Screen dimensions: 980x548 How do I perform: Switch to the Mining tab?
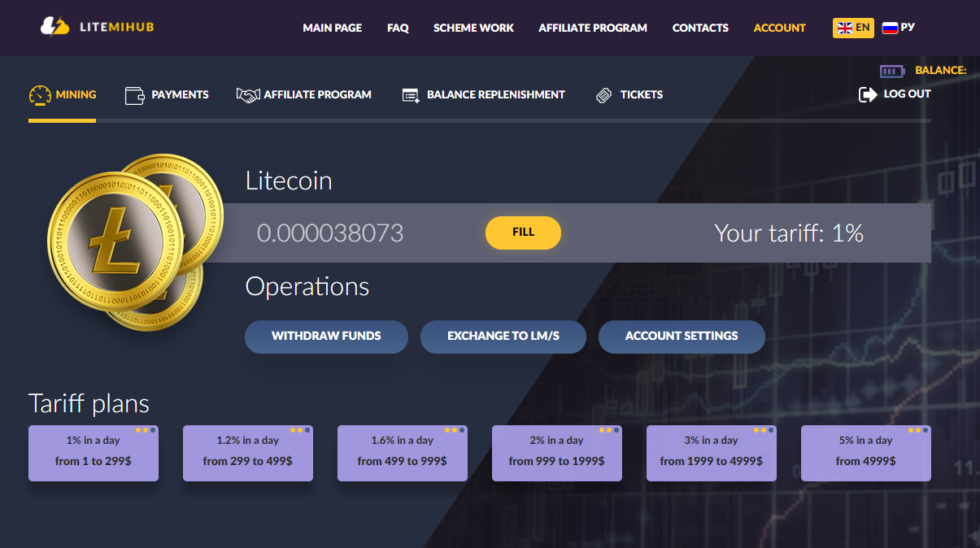(62, 95)
